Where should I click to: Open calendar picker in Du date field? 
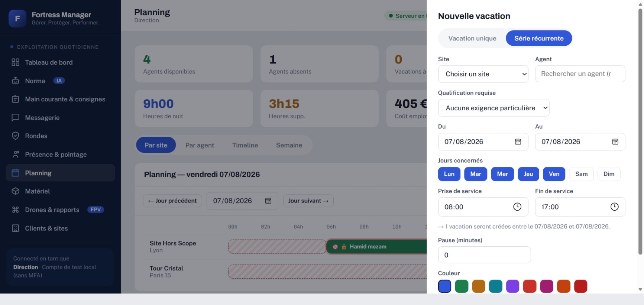pos(518,142)
